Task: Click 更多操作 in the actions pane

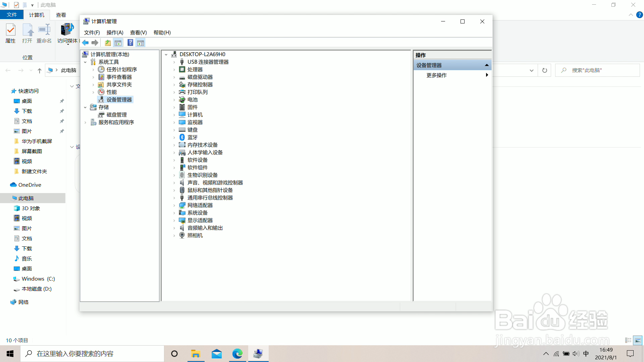Action: coord(436,75)
